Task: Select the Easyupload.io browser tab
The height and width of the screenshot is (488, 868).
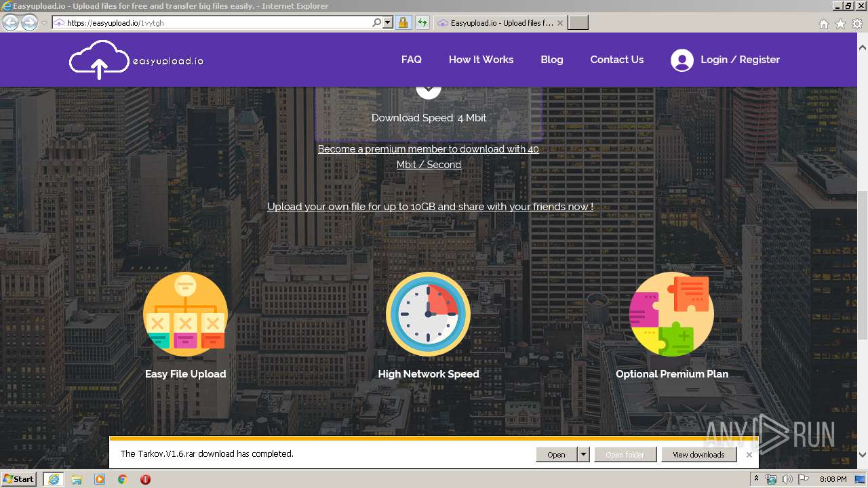Action: 499,23
